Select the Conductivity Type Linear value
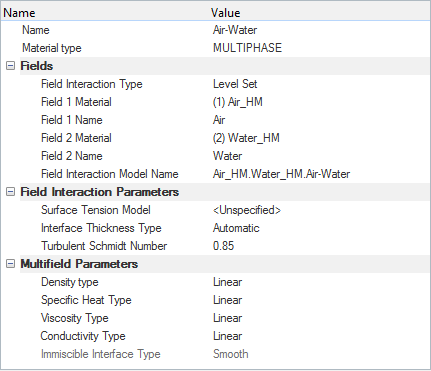This screenshot has width=431, height=371. [227, 336]
